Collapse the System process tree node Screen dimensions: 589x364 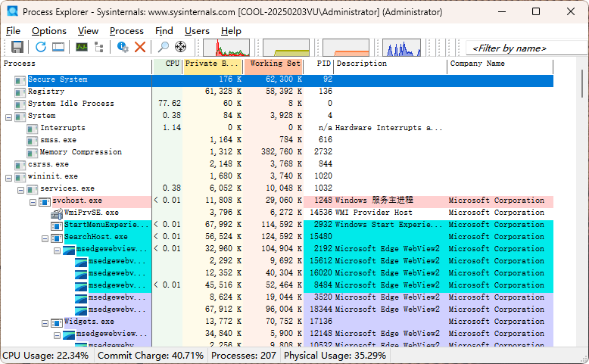coord(8,117)
